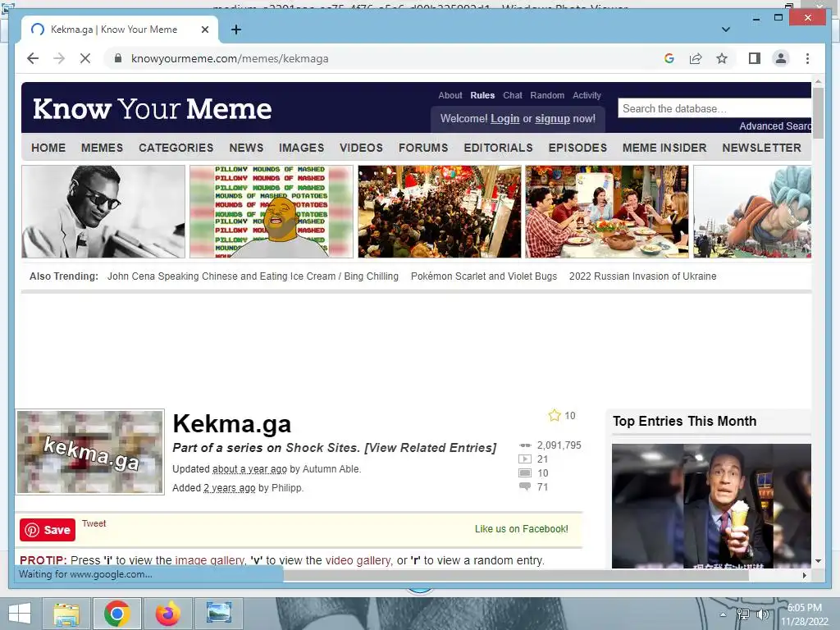
Task: Click the Activity link in header
Action: 587,95
